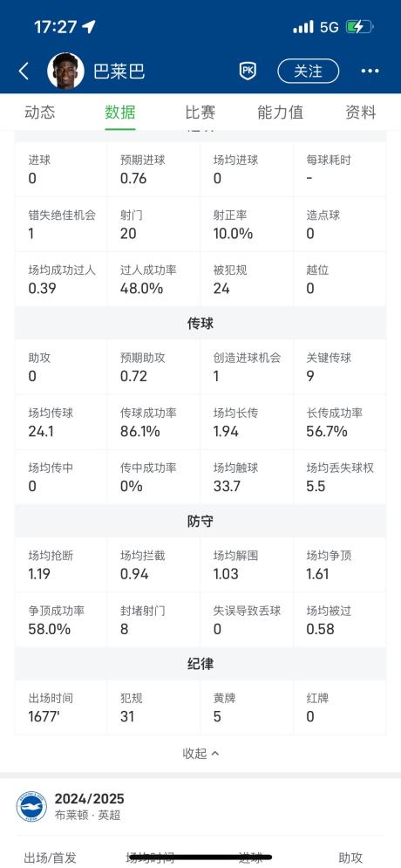Tap the Brighton club crest logo
The width and height of the screenshot is (401, 868).
click(x=31, y=807)
